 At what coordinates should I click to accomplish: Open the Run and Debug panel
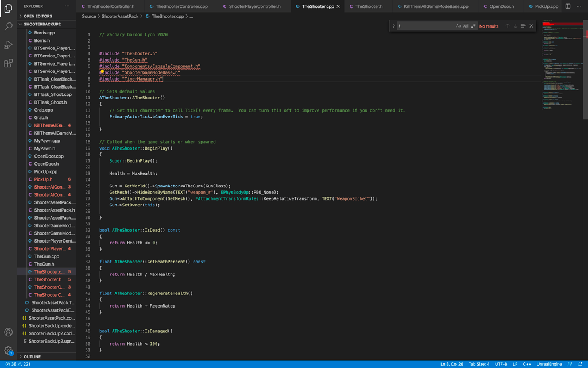[x=8, y=45]
